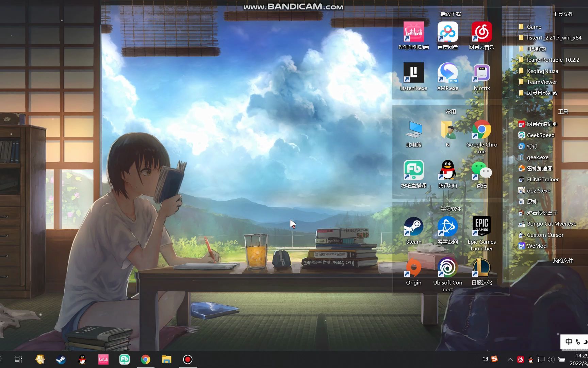Screen dimensions: 588x368
Task: Select the XMP.exe shortcut icon
Action: pos(447,76)
